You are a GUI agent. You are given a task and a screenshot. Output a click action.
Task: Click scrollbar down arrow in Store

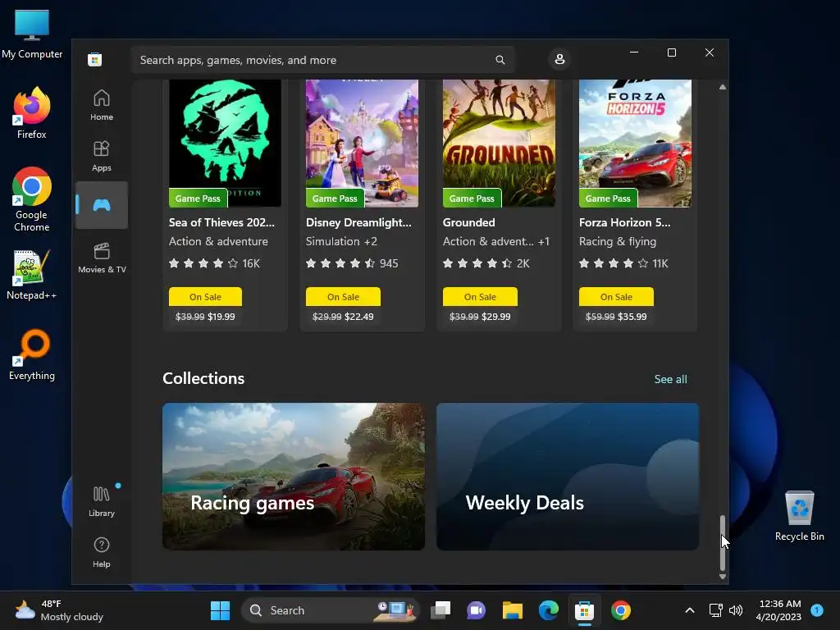point(722,577)
